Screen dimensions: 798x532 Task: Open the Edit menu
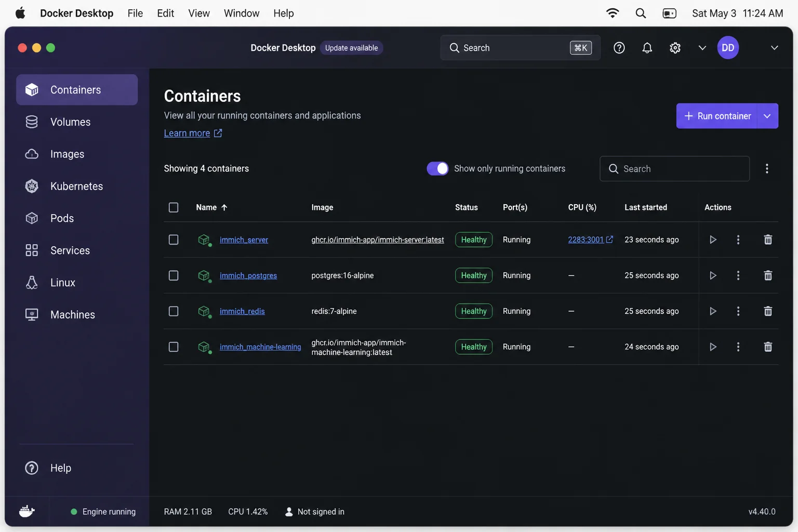click(x=166, y=13)
